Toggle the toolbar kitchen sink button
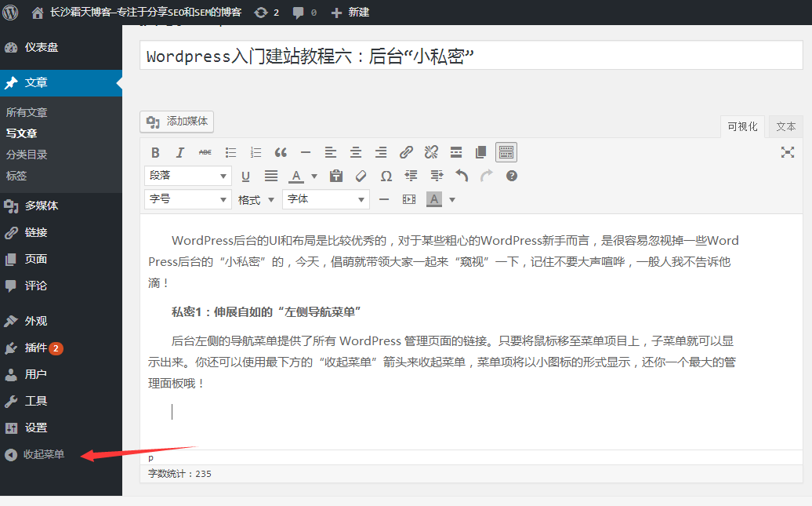Viewport: 812px width, 506px height. 506,152
